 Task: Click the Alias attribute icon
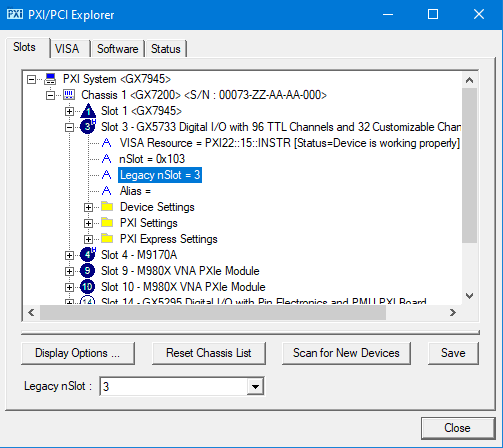click(107, 191)
